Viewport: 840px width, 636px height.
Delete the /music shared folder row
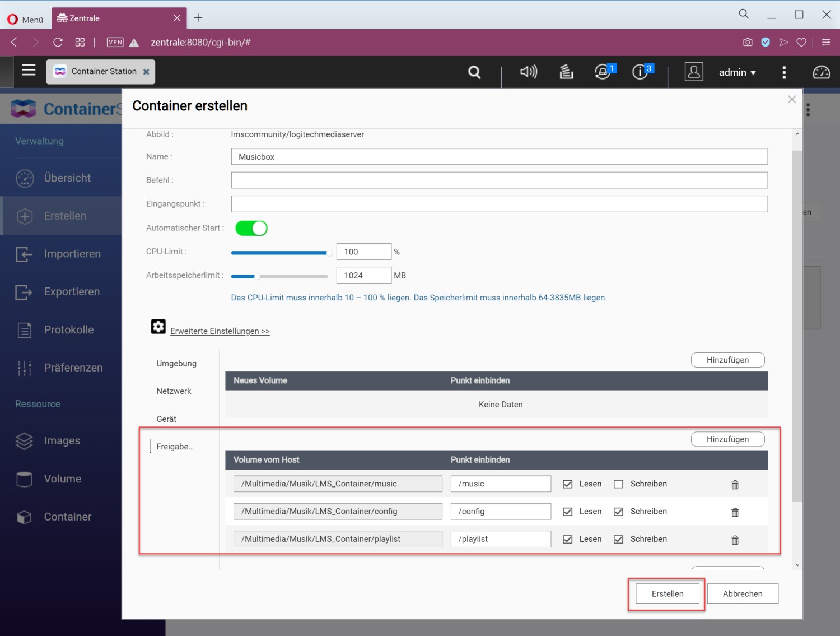pos(735,485)
